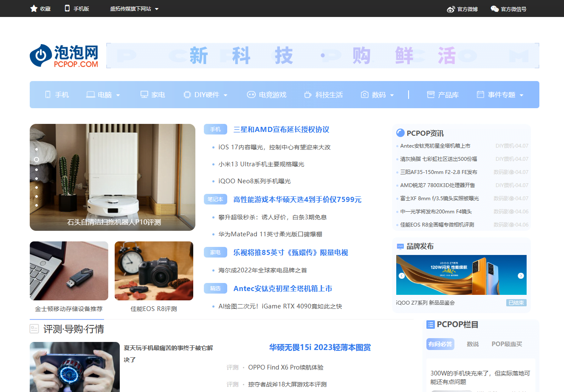Open headline 三星和AMD宣布延长授权协议
The height and width of the screenshot is (392, 564).
pyautogui.click(x=281, y=129)
